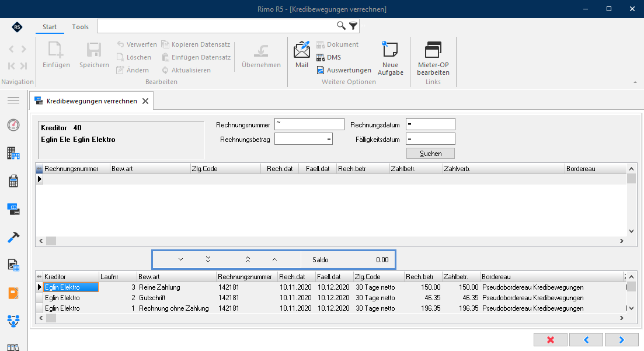The width and height of the screenshot is (644, 351).
Task: Click Verwerfen to discard changes
Action: coord(137,44)
